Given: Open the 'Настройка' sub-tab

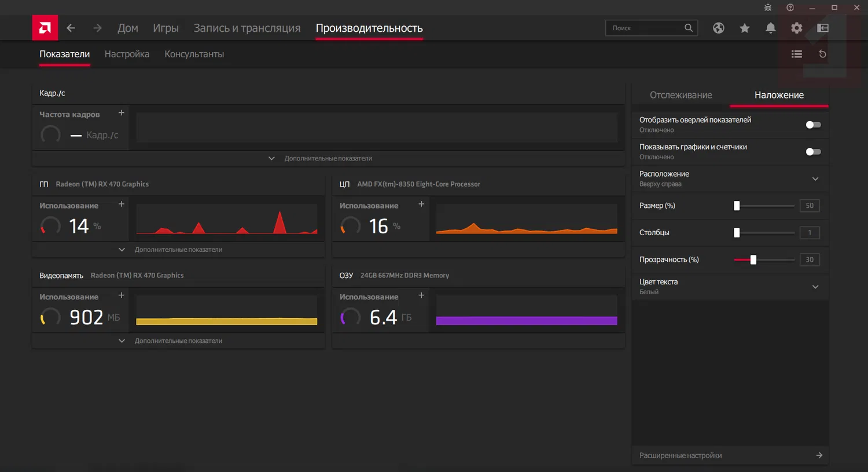Looking at the screenshot, I should (127, 54).
